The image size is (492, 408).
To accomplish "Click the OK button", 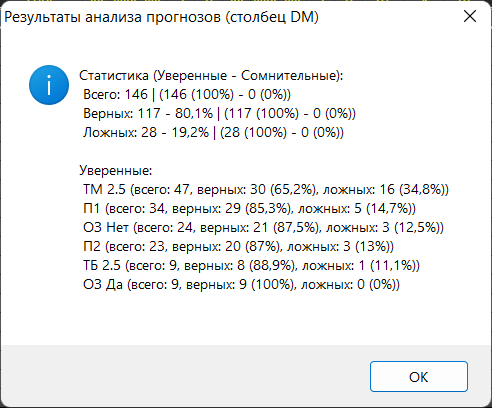I will [419, 376].
